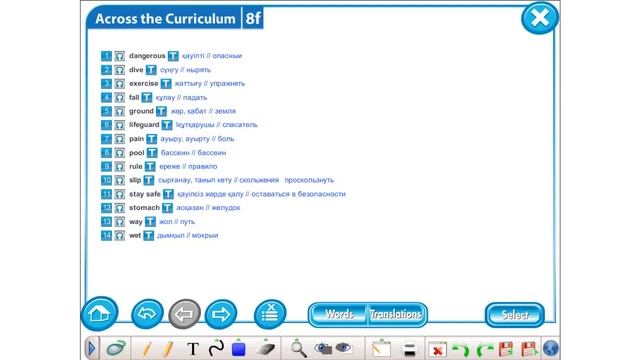Image resolution: width=640 pixels, height=360 pixels.
Task: Toggle translation T button for pool
Action: click(152, 153)
